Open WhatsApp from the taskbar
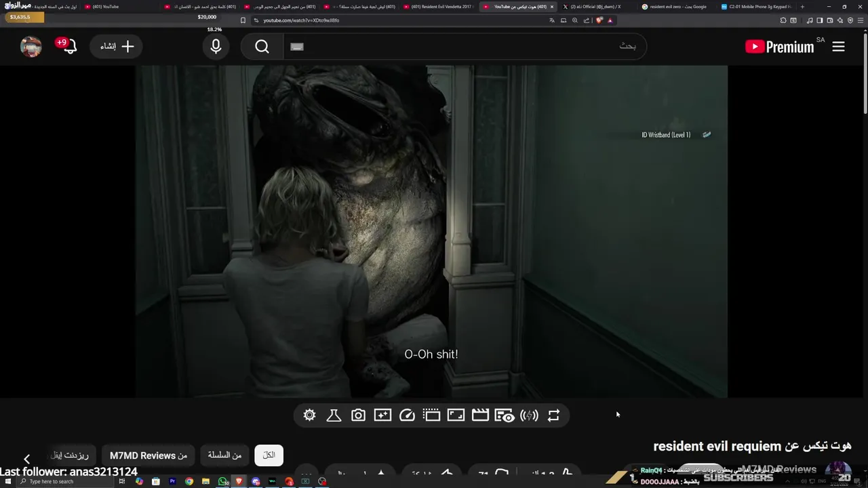868x488 pixels. click(223, 482)
